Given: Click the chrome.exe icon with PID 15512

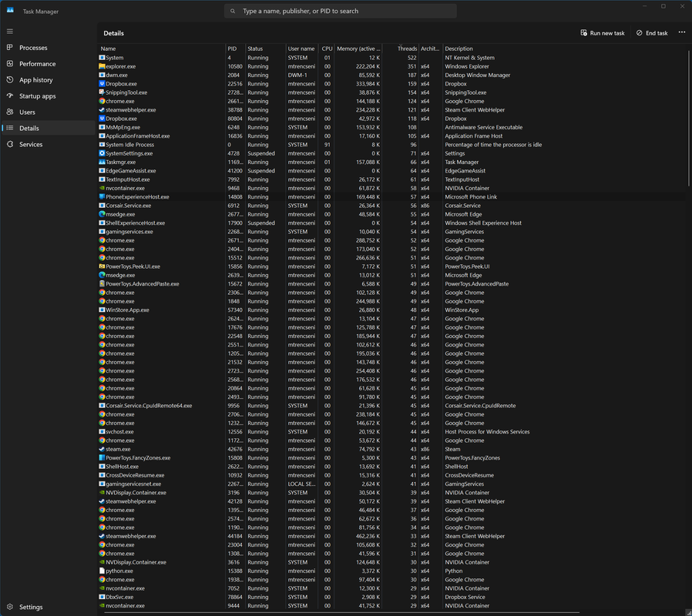Looking at the screenshot, I should [102, 257].
